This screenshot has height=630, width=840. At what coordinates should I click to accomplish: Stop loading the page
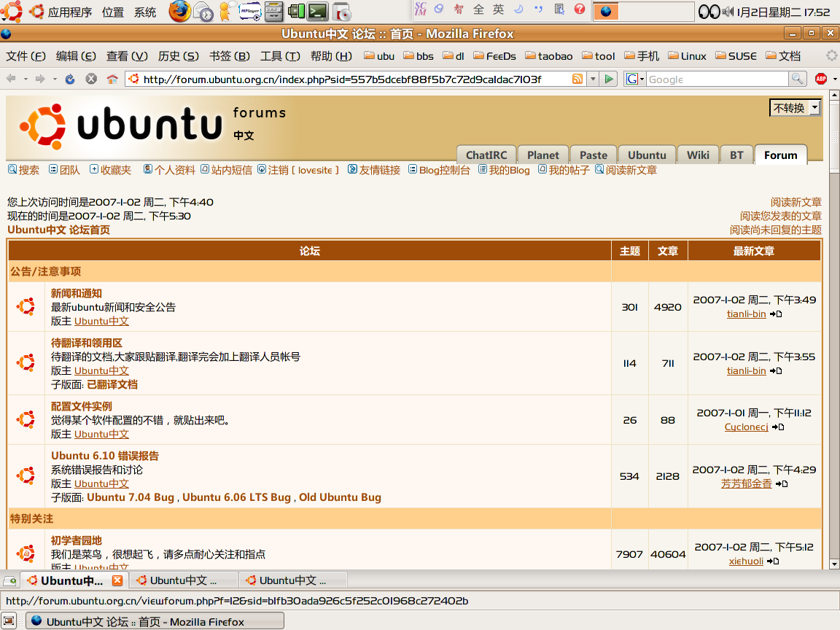(x=91, y=79)
